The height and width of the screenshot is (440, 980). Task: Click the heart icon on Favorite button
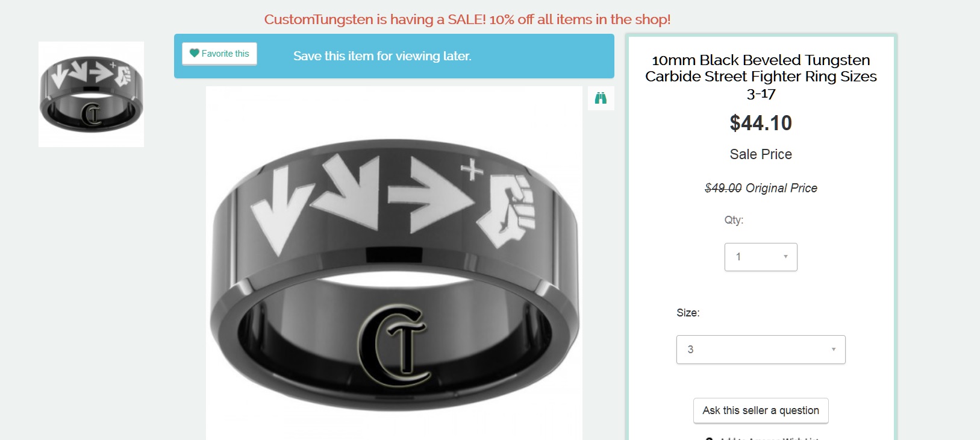point(194,53)
